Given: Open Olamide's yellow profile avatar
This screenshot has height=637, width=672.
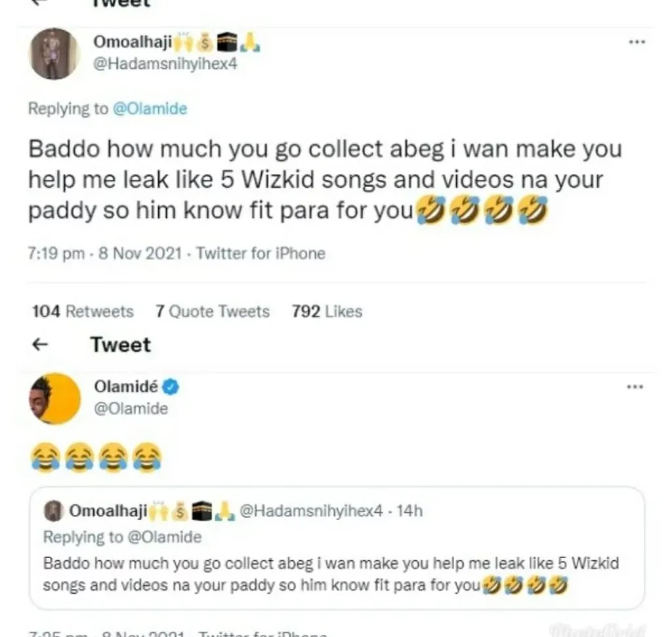Looking at the screenshot, I should (54, 399).
